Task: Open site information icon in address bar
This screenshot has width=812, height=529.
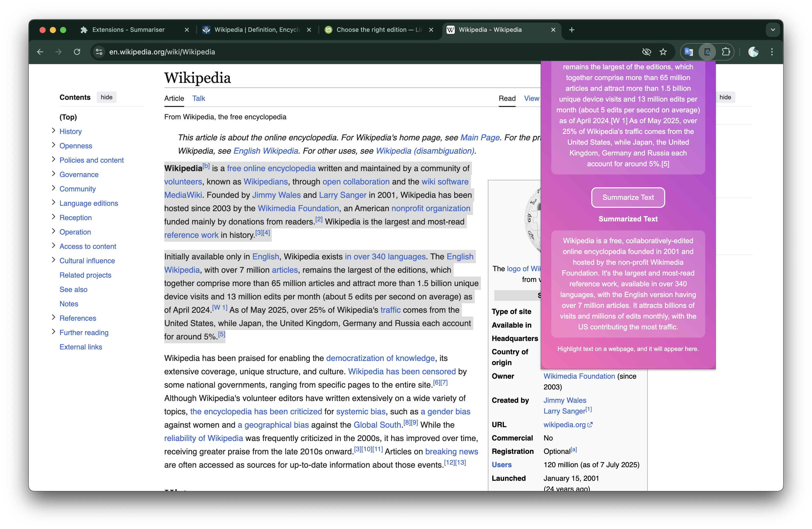Action: pyautogui.click(x=99, y=52)
